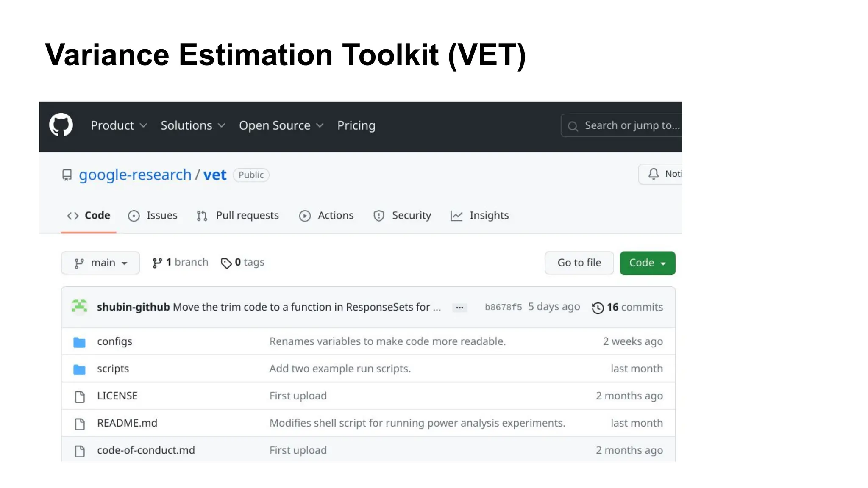Image resolution: width=868 pixels, height=488 pixels.
Task: Click 'Add two example run scripts.' commit message
Action: pos(340,369)
